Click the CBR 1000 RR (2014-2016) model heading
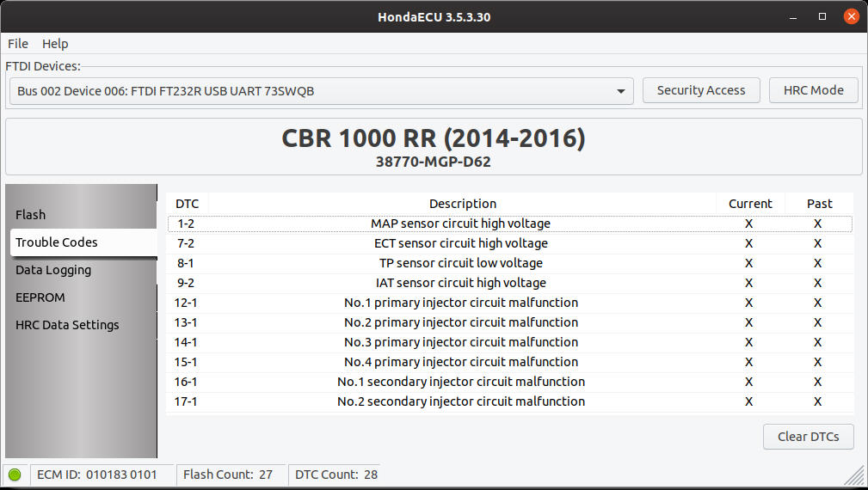The width and height of the screenshot is (868, 490). tap(434, 138)
